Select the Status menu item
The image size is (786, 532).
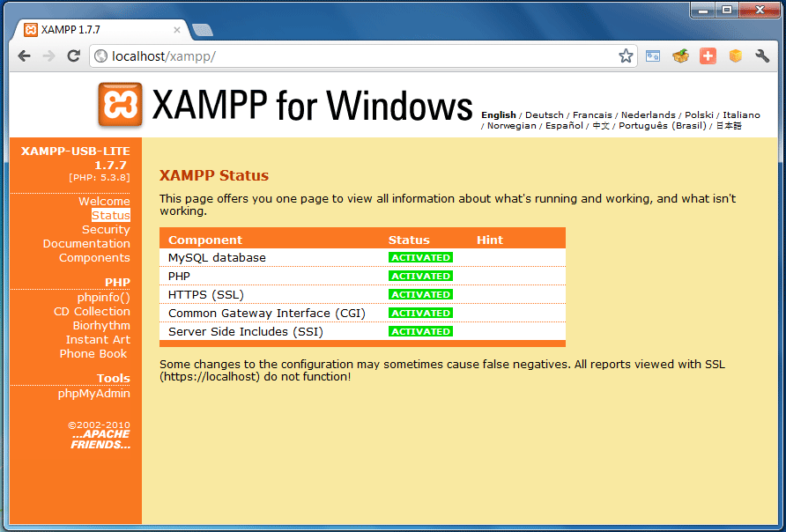pyautogui.click(x=110, y=216)
